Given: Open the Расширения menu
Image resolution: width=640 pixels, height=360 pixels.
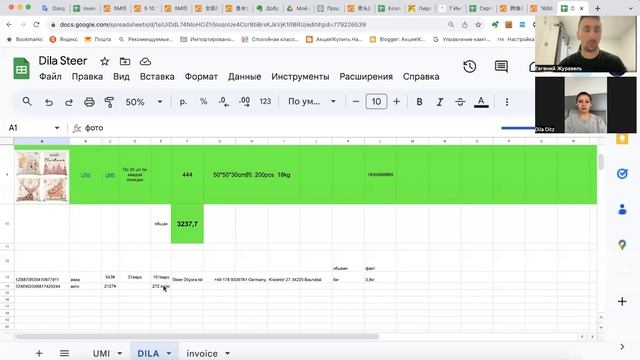Looking at the screenshot, I should tap(366, 77).
